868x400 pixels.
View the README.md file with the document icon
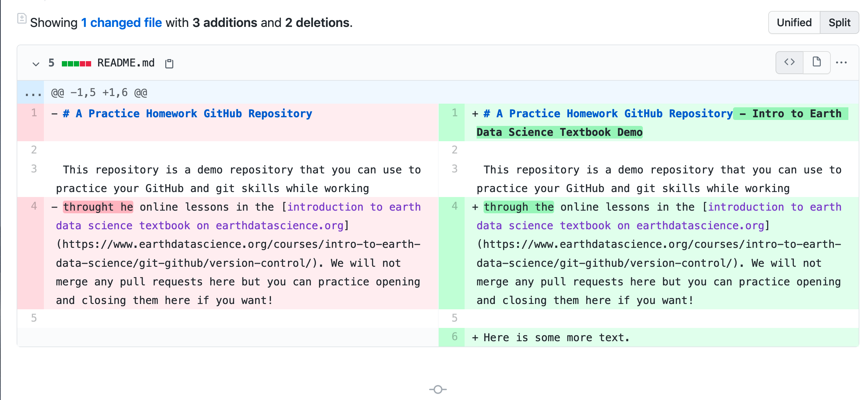pyautogui.click(x=816, y=62)
